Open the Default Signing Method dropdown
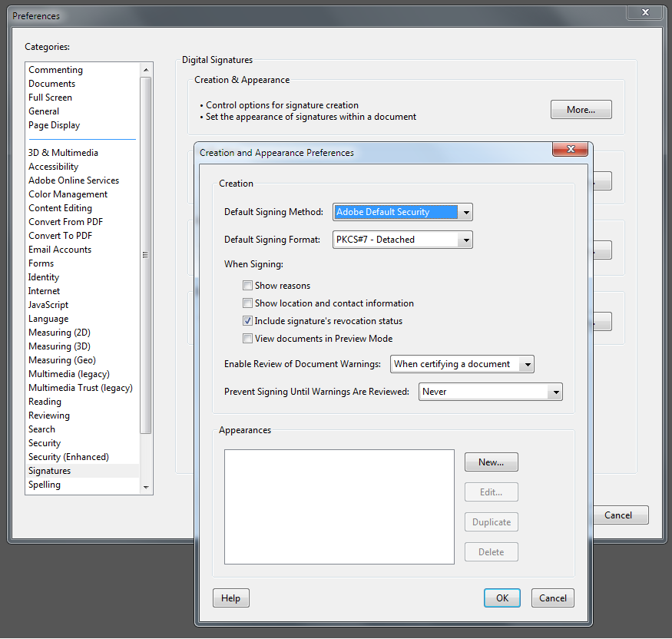This screenshot has width=672, height=639. [402, 212]
